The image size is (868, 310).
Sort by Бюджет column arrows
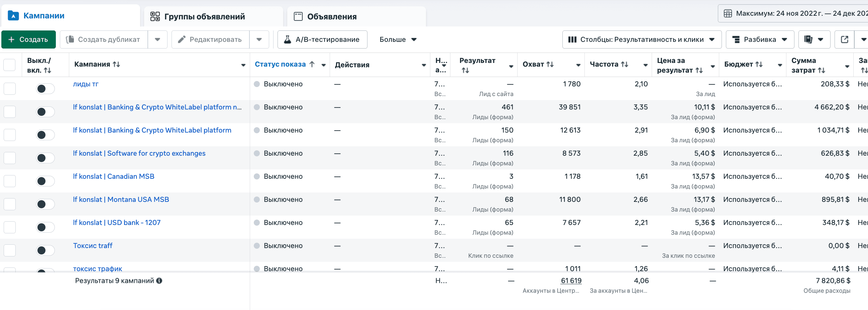(759, 64)
